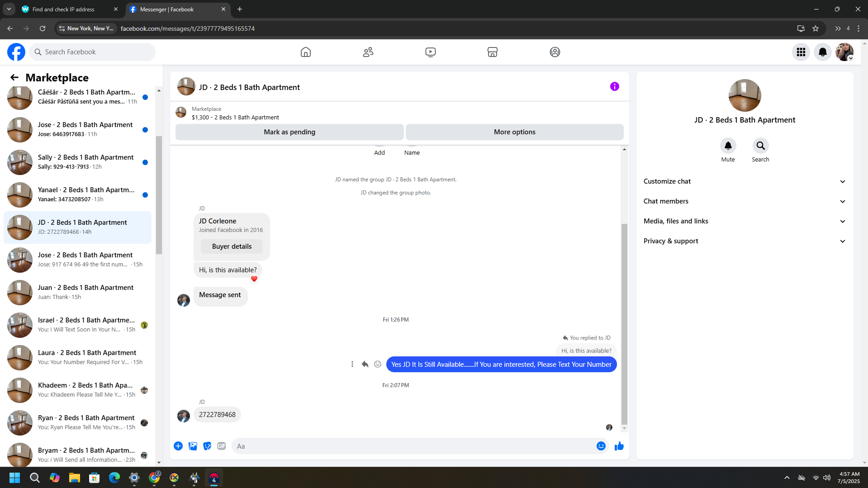868x488 pixels.
Task: Open Cåéšår 2 Beds 1 Bath conversation
Action: coord(78,97)
